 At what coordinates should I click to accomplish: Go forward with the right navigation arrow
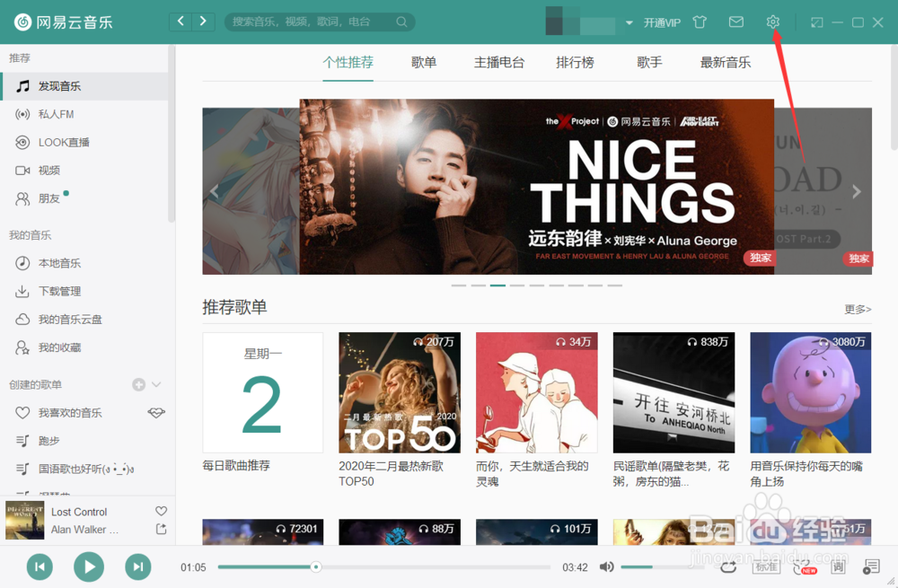[203, 22]
